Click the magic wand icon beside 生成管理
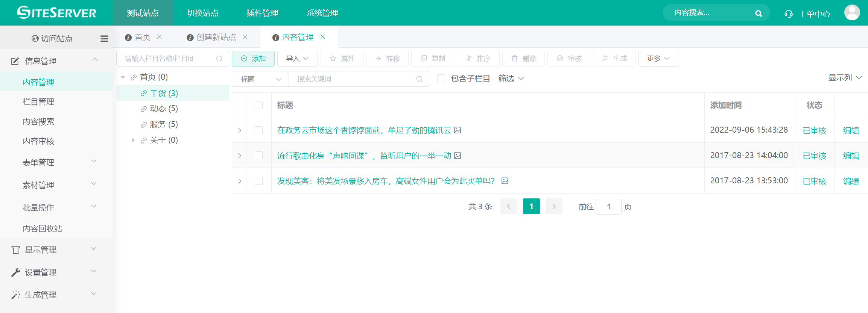The image size is (868, 313). click(x=15, y=295)
